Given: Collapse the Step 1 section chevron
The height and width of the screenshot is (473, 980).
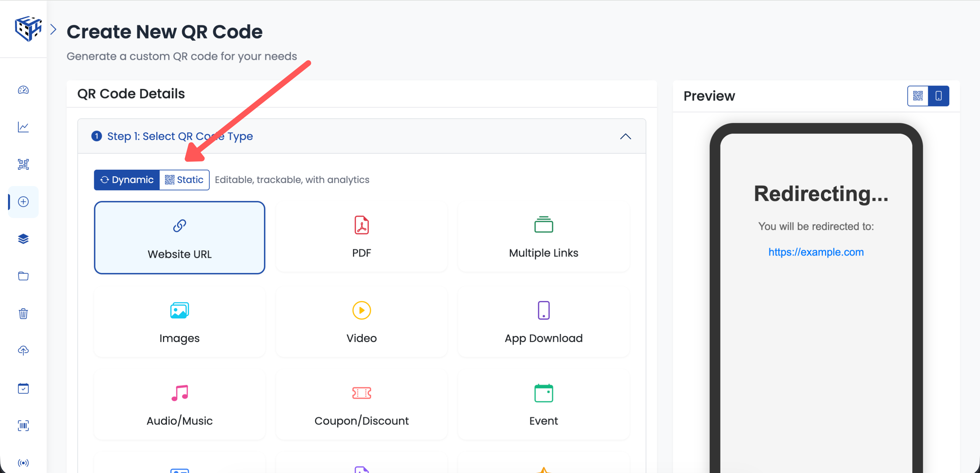Looking at the screenshot, I should [625, 137].
